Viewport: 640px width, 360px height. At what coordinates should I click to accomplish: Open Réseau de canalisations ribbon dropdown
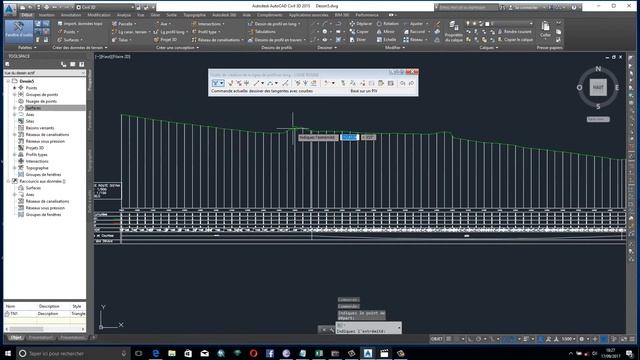[218, 40]
